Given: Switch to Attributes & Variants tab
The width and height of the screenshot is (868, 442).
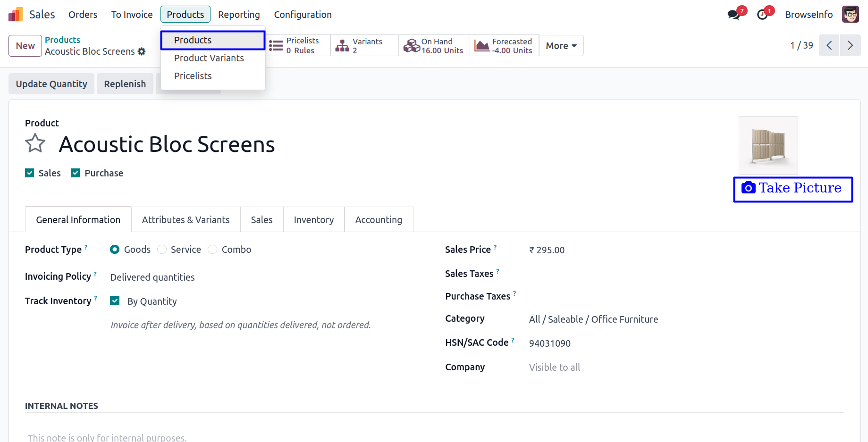Looking at the screenshot, I should (x=185, y=220).
